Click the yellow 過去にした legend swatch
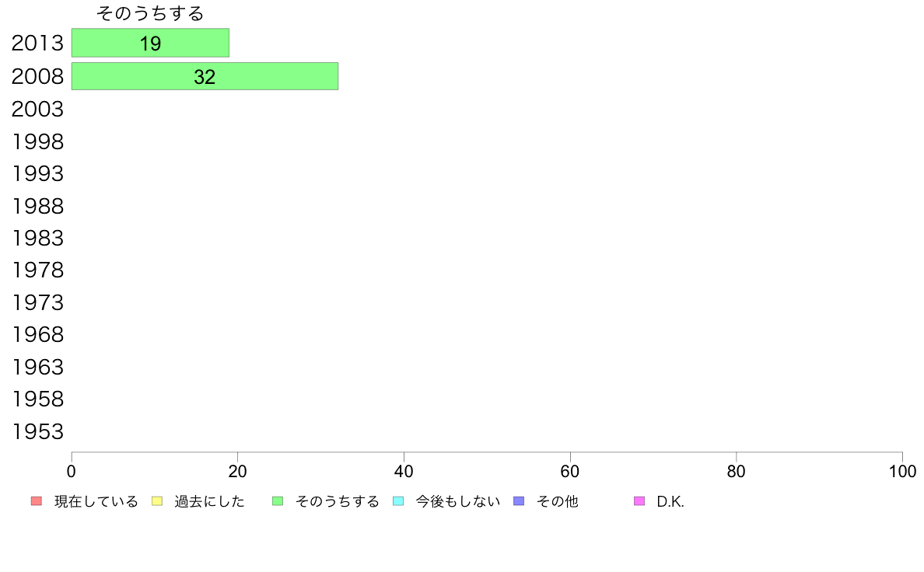 [157, 501]
